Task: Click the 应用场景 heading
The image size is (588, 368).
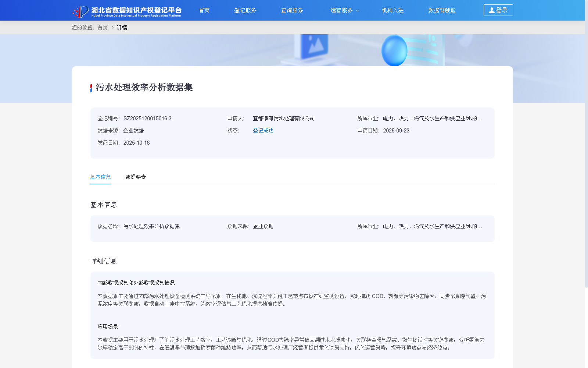Action: [108, 327]
